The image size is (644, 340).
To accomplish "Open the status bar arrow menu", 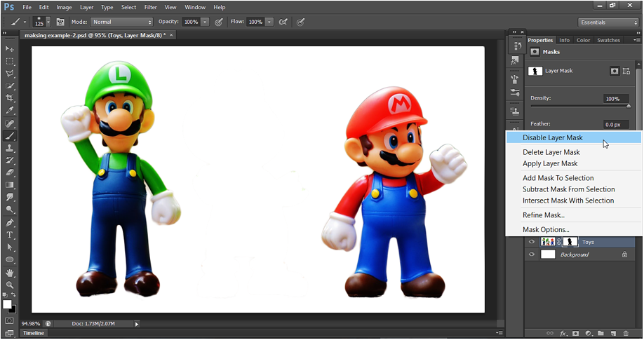I will pyautogui.click(x=137, y=324).
